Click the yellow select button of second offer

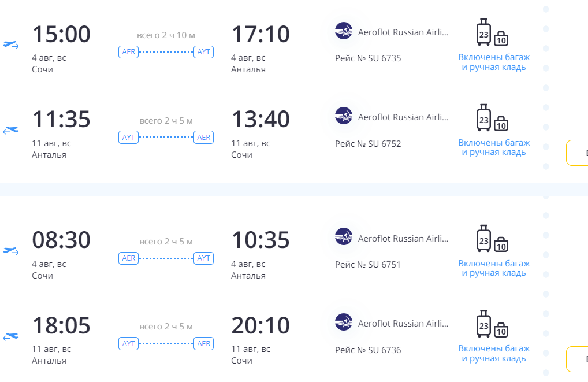click(x=577, y=359)
